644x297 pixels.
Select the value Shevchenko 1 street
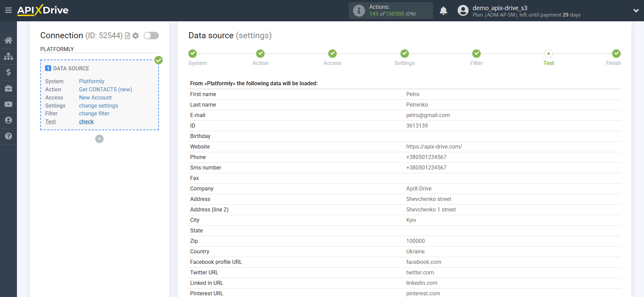(431, 210)
